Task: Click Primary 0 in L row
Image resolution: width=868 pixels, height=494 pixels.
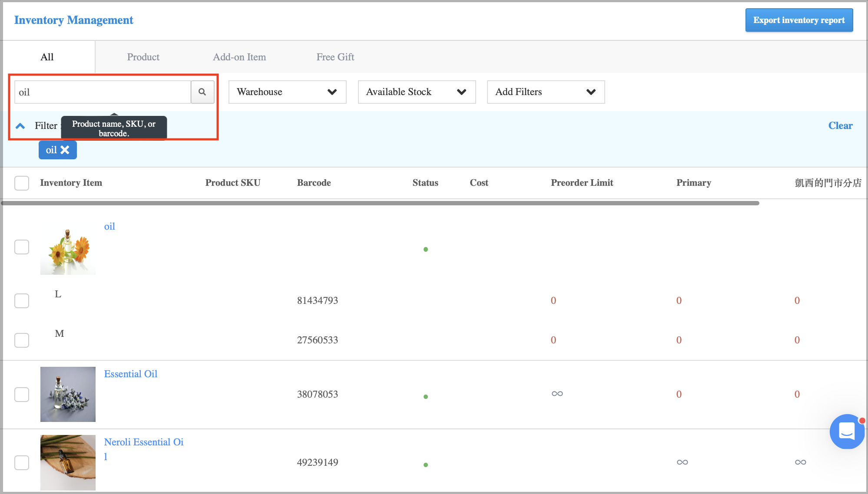Action: [679, 300]
